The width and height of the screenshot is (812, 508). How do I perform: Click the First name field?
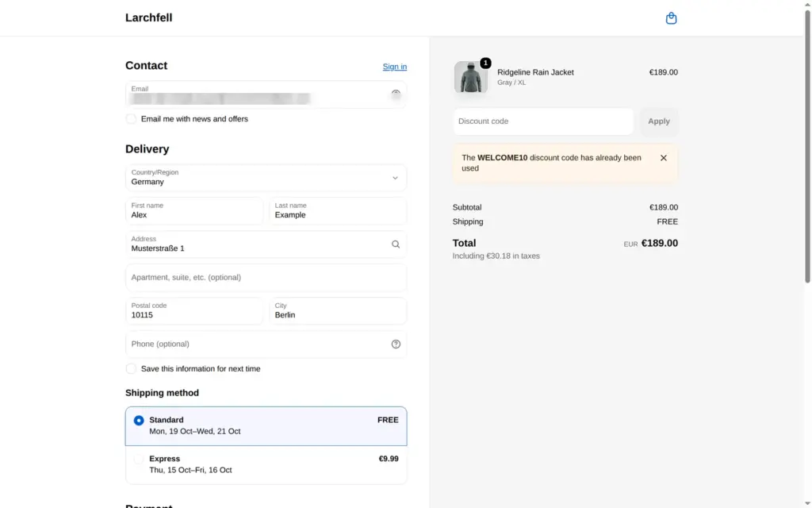[194, 211]
